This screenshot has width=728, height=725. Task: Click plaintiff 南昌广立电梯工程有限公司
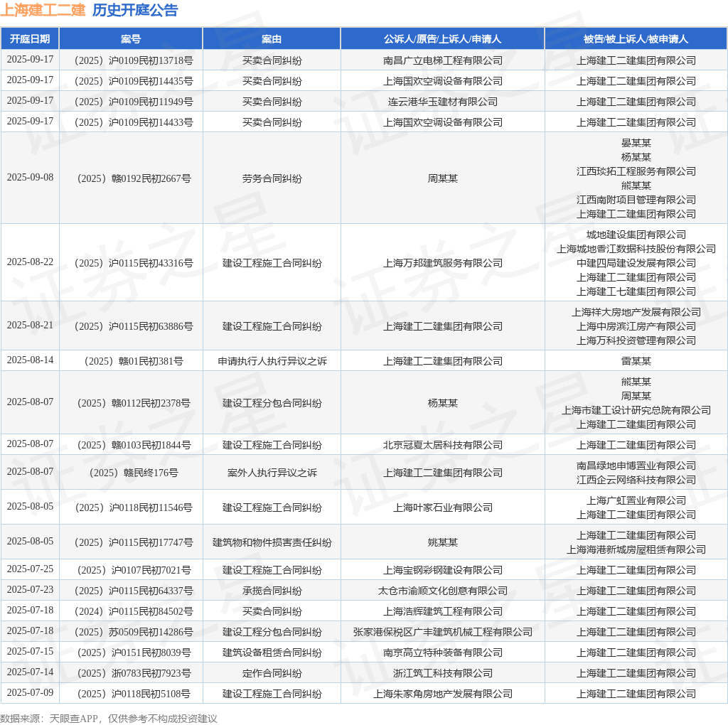tap(442, 60)
